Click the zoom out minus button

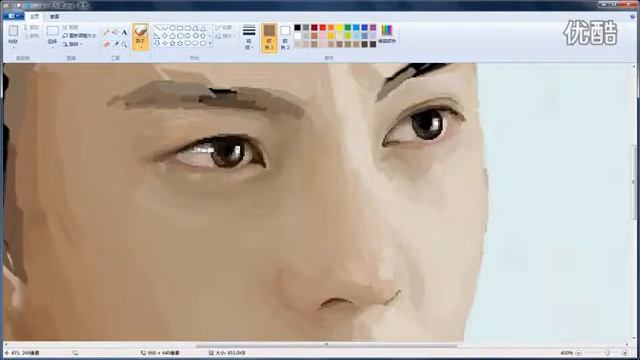click(x=578, y=353)
